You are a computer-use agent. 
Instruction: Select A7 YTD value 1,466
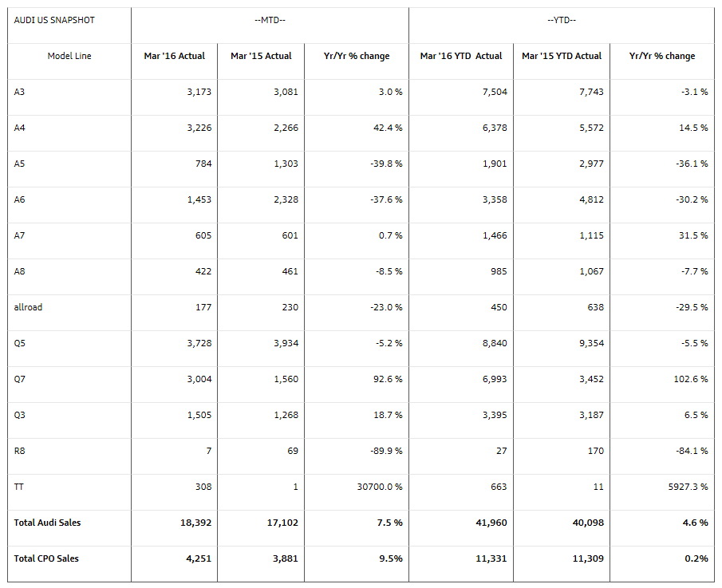tap(493, 235)
